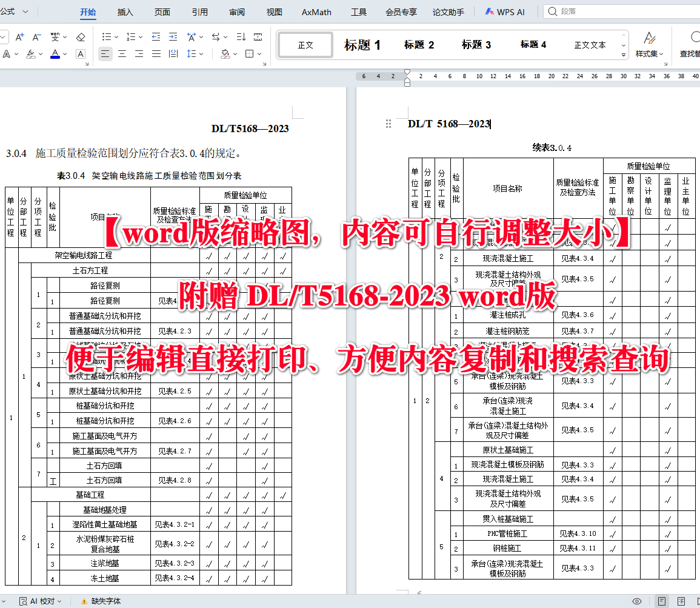The width and height of the screenshot is (700, 608).
Task: Click the phonetic guide (wén) icon
Action: 55,37
